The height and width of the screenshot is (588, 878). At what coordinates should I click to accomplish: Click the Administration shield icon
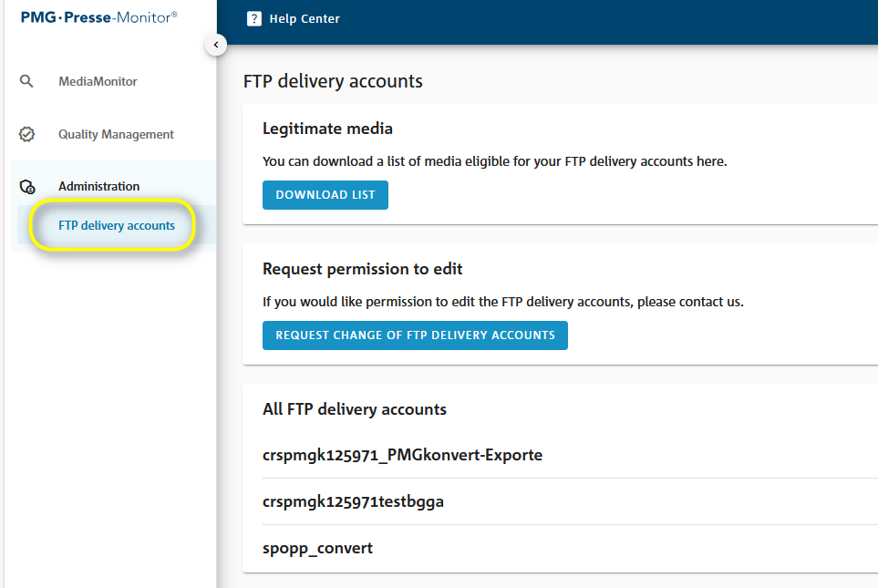26,187
